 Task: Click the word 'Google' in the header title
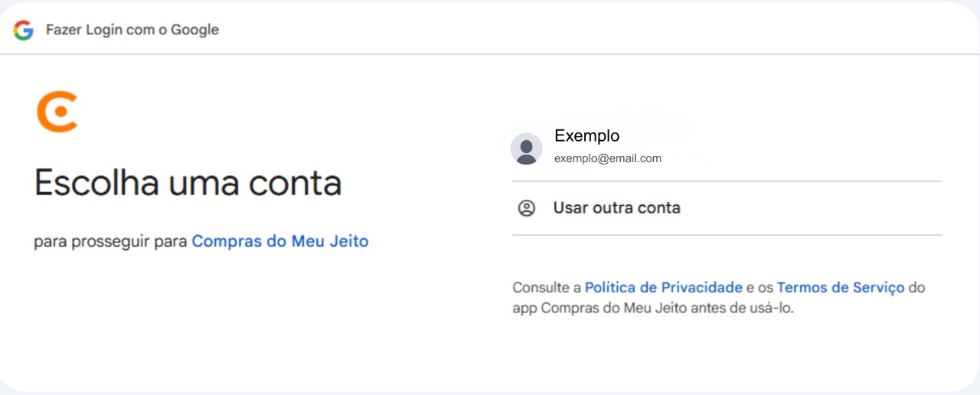[194, 30]
